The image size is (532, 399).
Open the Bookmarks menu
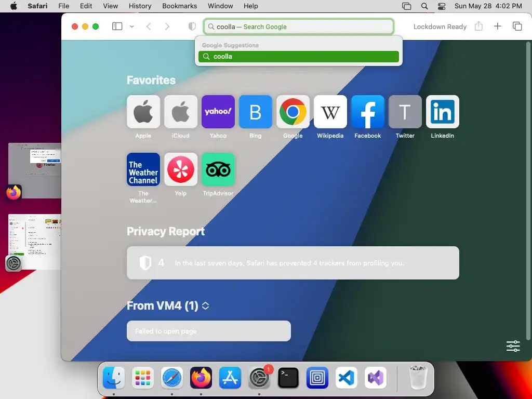pos(179,6)
